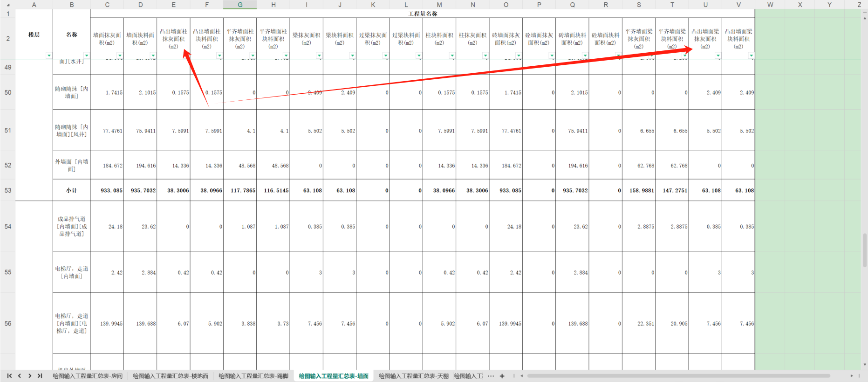Select the cell with value 6.655 in column S
868x382 pixels.
[x=639, y=130]
